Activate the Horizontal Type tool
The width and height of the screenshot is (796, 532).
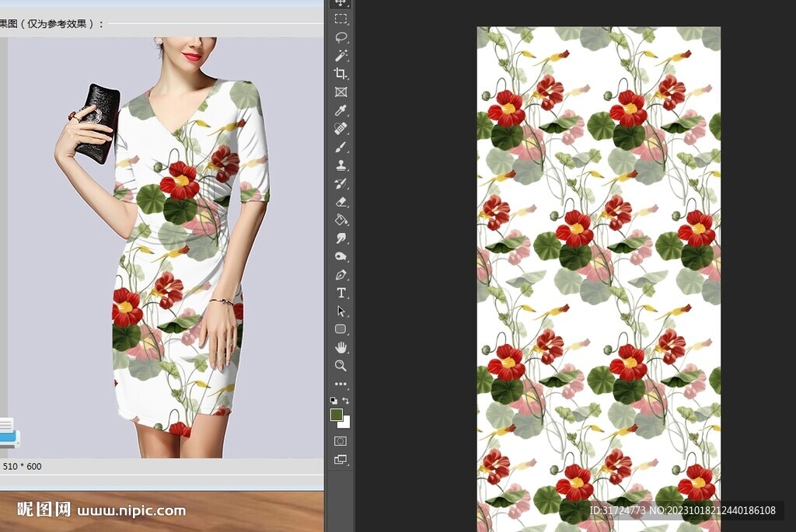(340, 293)
